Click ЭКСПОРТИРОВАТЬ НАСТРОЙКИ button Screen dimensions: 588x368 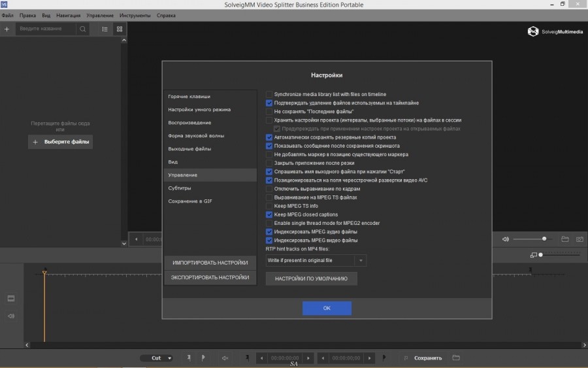tap(210, 277)
